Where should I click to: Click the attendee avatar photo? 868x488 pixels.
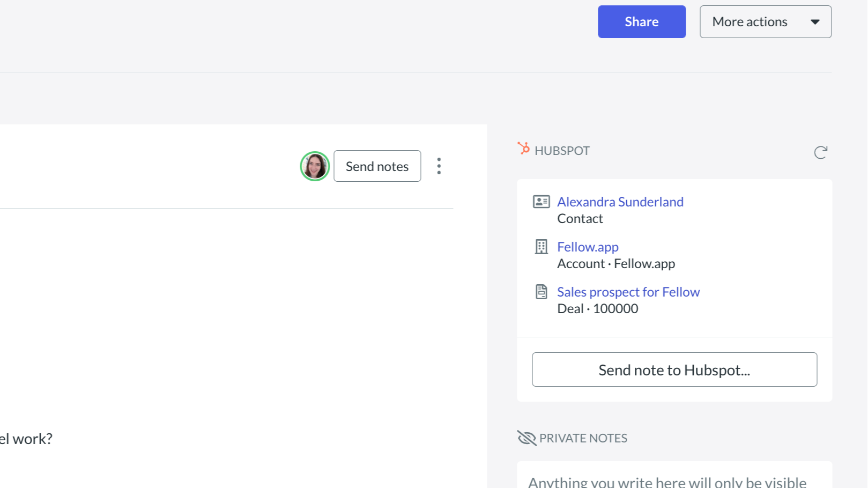click(x=315, y=166)
